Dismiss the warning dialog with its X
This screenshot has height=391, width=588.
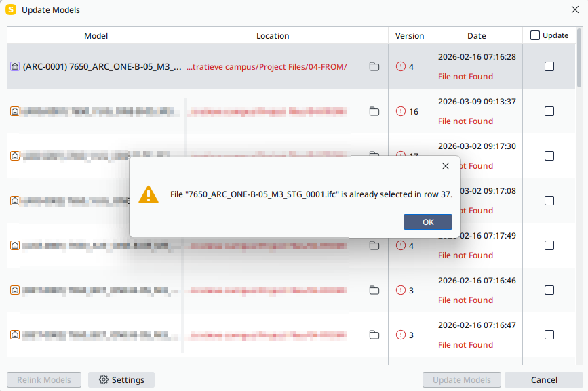[445, 166]
